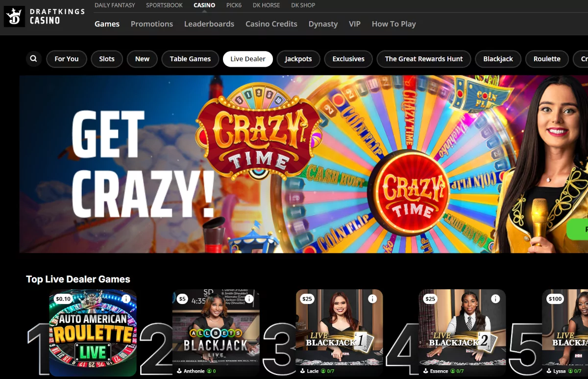
Task: Choose the Roulette category chip
Action: [547, 59]
